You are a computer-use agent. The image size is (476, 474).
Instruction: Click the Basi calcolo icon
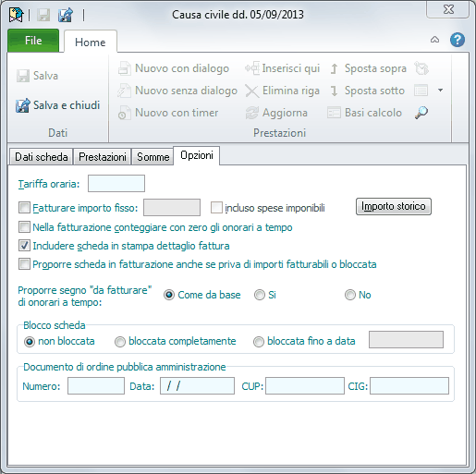click(x=334, y=113)
